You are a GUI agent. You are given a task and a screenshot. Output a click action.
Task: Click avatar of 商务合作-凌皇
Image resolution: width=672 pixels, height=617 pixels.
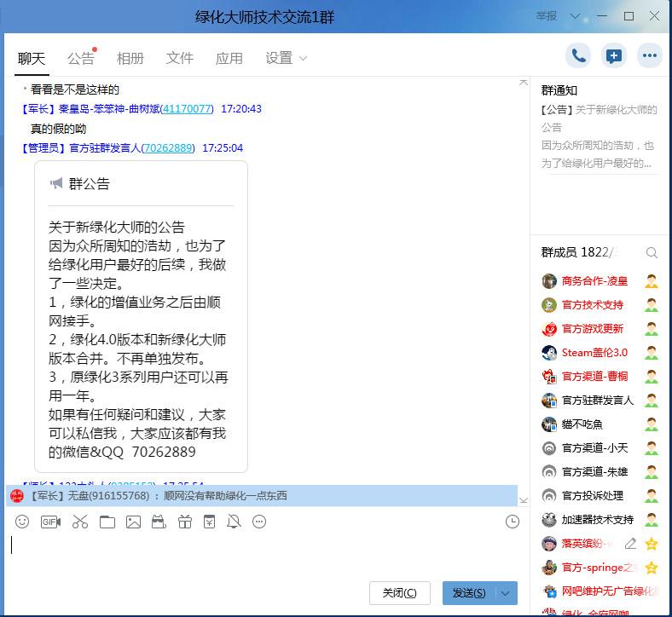point(549,281)
